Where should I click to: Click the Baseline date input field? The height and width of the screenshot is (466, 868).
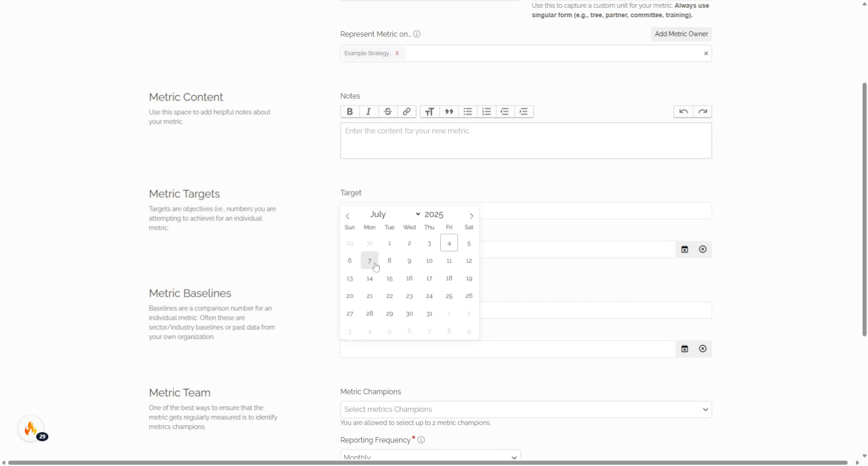508,349
